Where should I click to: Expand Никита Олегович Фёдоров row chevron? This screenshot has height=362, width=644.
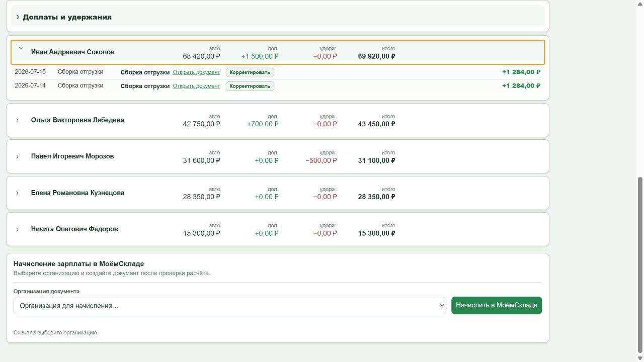click(17, 229)
